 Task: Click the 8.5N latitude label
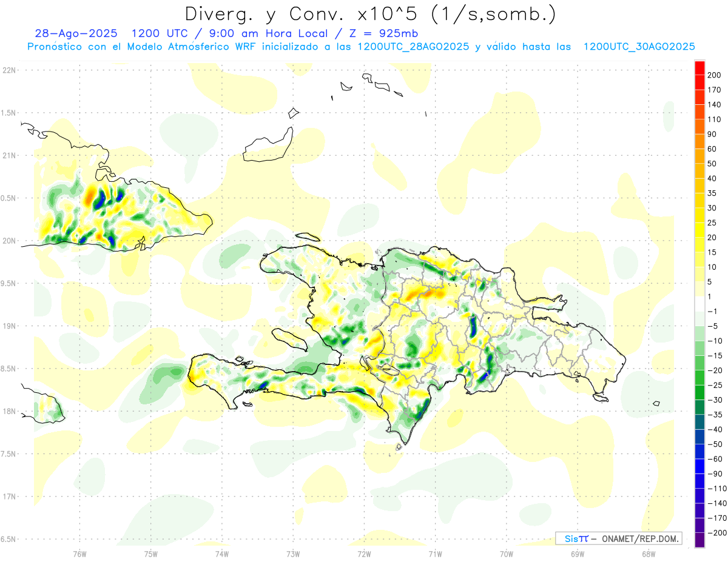(x=9, y=369)
